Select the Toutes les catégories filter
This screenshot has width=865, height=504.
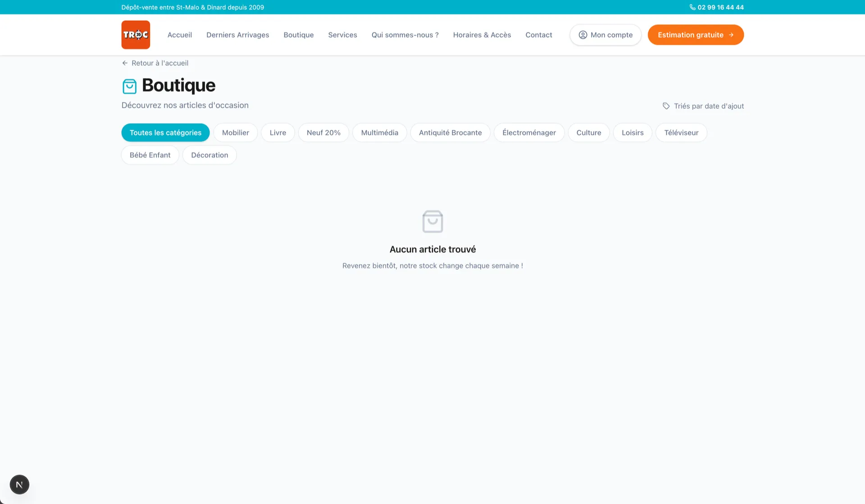tap(165, 132)
